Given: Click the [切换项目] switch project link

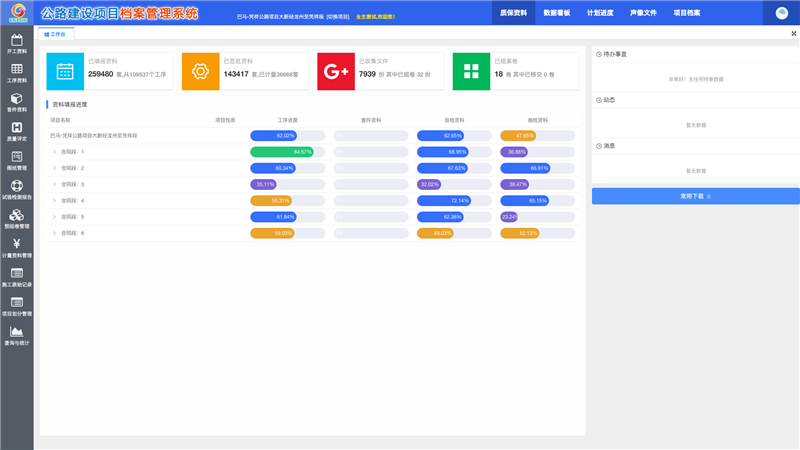Looking at the screenshot, I should 336,17.
